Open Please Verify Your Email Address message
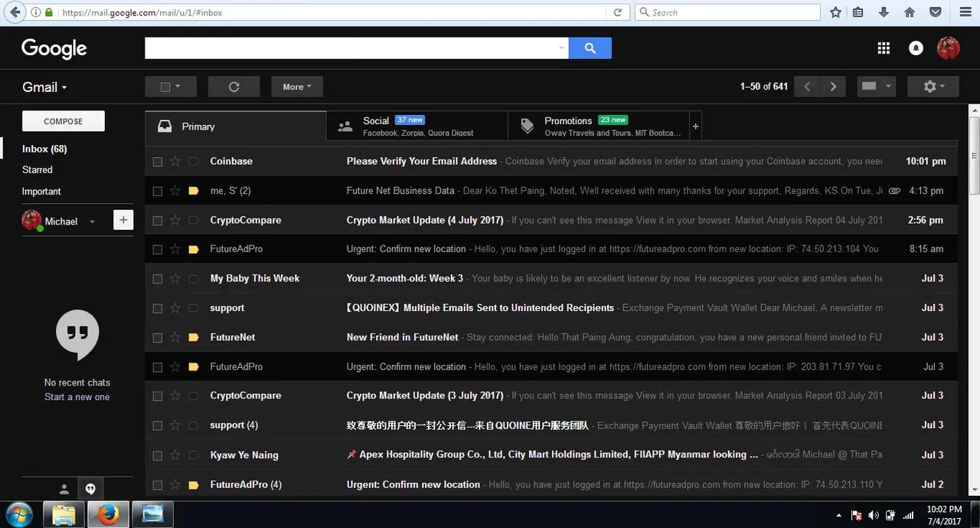This screenshot has width=980, height=528. click(x=422, y=161)
